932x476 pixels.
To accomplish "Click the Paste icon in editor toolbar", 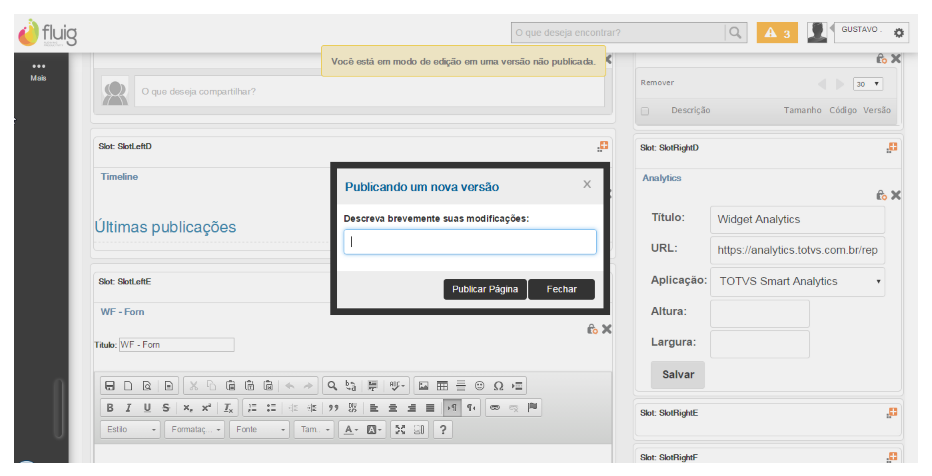I will coord(231,386).
